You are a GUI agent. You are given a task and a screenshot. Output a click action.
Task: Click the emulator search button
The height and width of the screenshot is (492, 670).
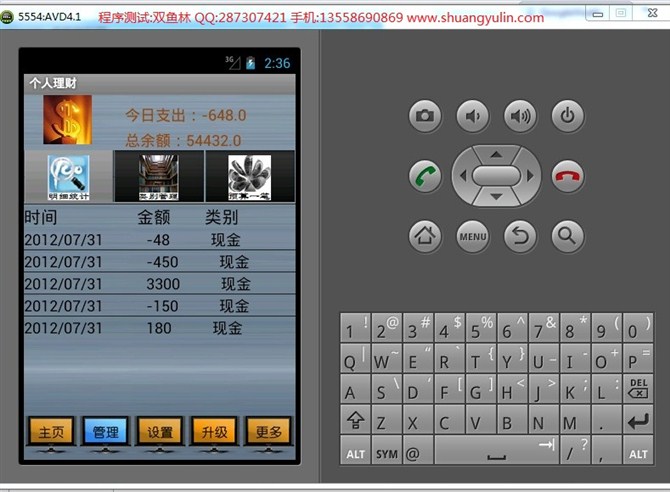coord(567,236)
